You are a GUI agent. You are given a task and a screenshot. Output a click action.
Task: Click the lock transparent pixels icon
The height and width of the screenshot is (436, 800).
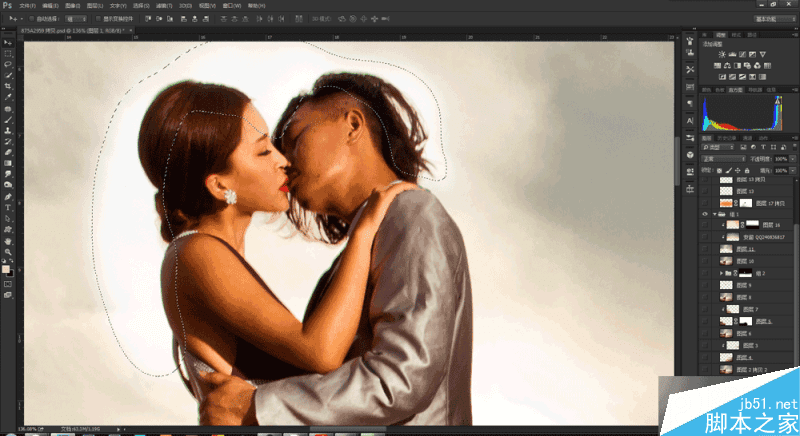click(719, 171)
